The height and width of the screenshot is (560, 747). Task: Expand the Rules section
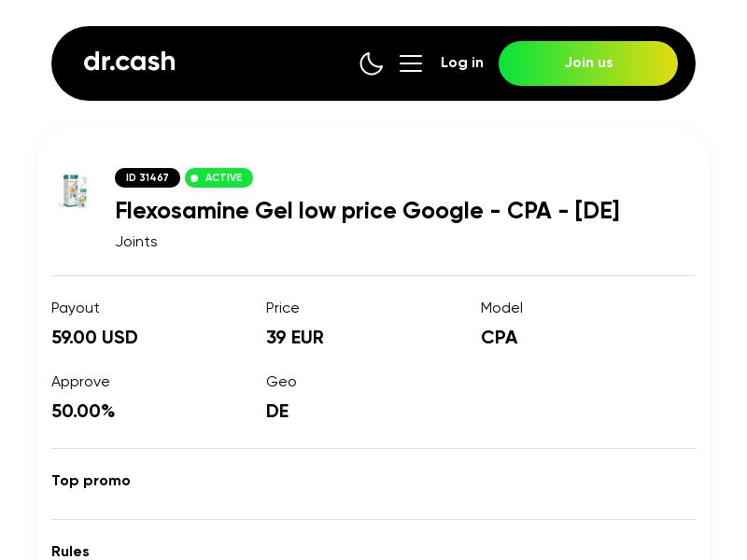[70, 552]
